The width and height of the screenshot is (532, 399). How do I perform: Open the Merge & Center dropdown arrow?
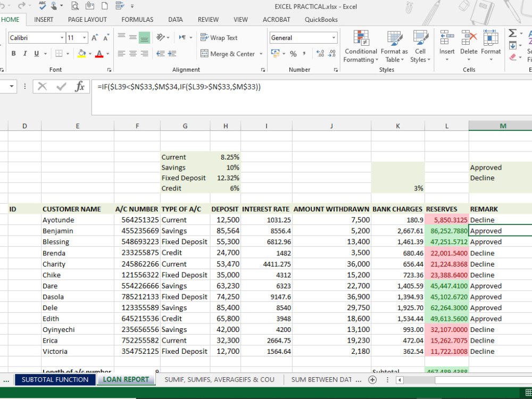[x=261, y=54]
